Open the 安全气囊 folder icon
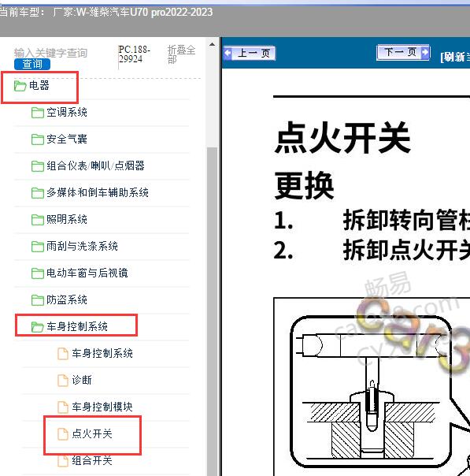This screenshot has width=470, height=476. coord(38,139)
